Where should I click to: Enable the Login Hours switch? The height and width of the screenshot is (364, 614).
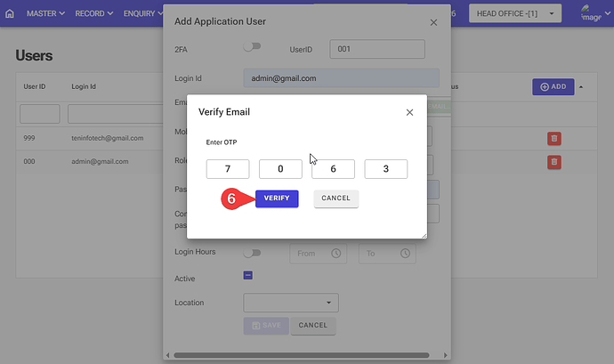[x=253, y=253]
